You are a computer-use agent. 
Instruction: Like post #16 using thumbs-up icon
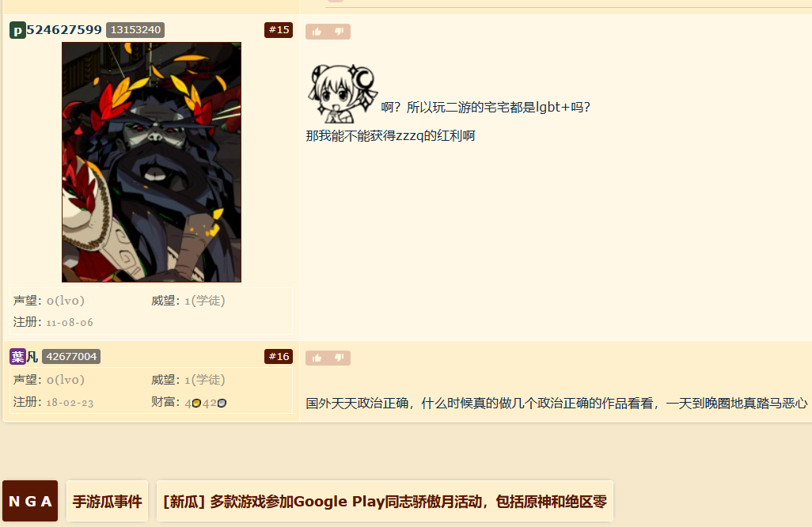[317, 358]
